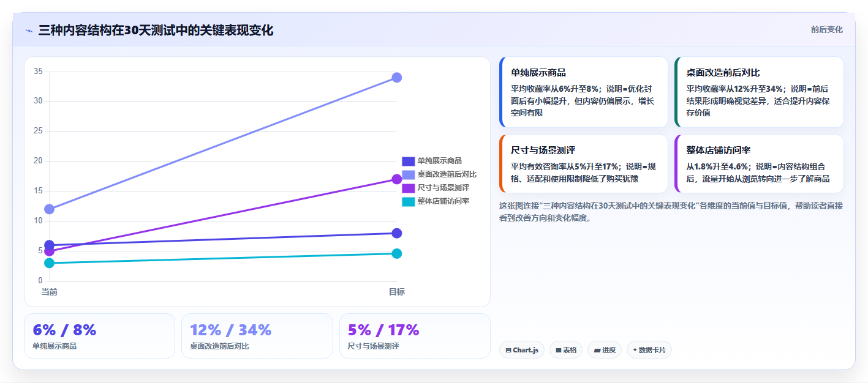Toggle the 桌面改造前后对比 legend color box
This screenshot has height=383, width=868.
click(x=409, y=174)
